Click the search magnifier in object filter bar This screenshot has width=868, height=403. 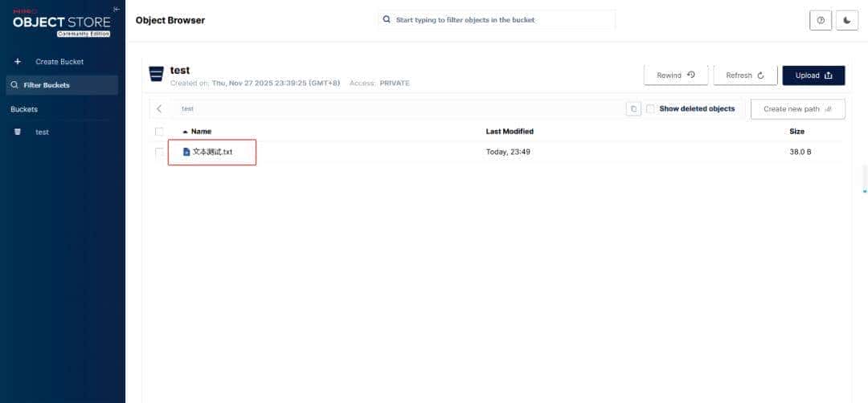click(x=387, y=19)
